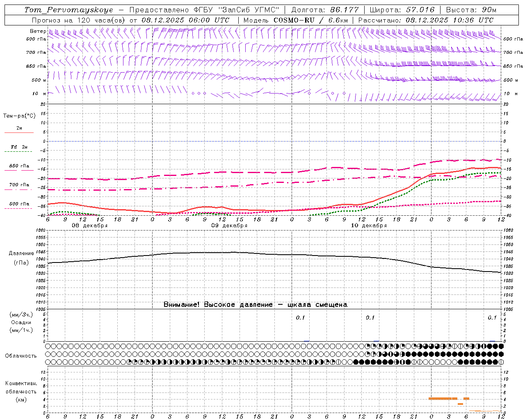Click the forecast start time 08.12.2025 06:00 UTC
525x420 pixels.
tap(185, 20)
